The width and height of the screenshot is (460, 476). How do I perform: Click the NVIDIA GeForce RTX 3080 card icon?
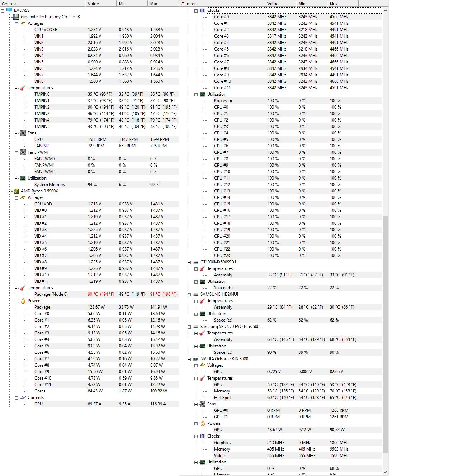coord(196,359)
